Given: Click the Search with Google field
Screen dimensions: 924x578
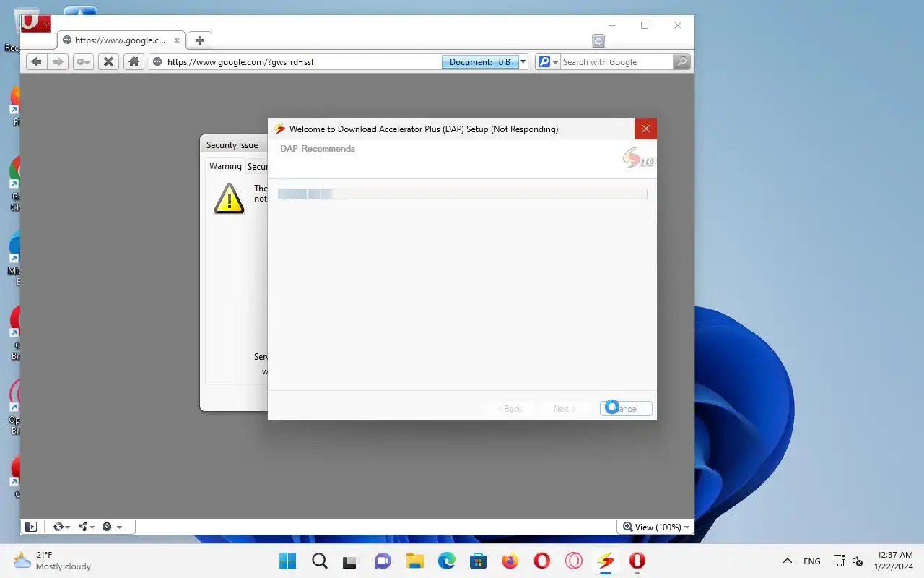Looking at the screenshot, I should coord(616,62).
